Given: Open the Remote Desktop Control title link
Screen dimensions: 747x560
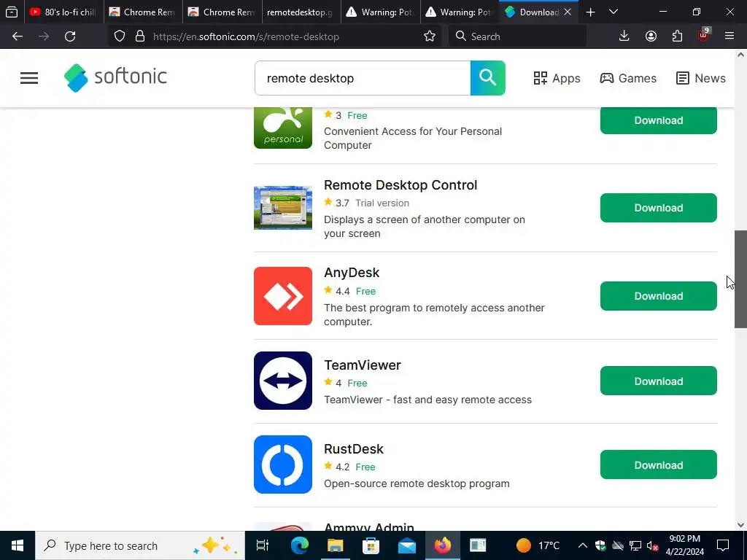Looking at the screenshot, I should click(x=400, y=184).
